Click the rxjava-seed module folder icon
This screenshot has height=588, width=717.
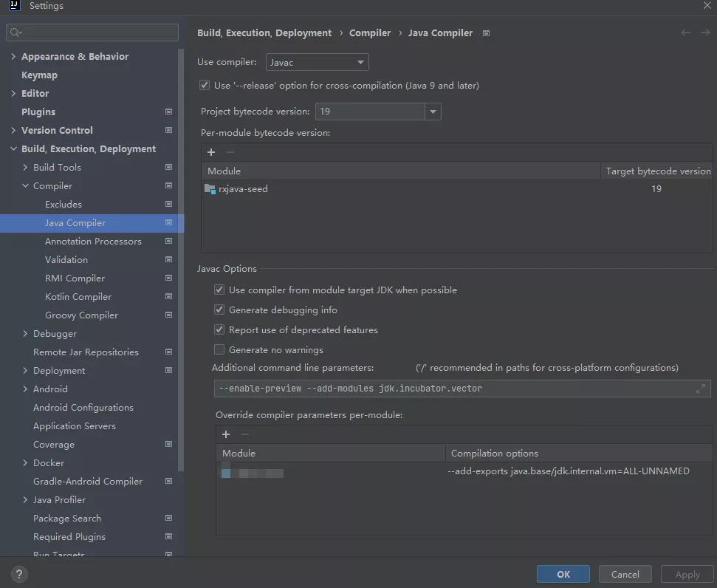pos(210,189)
